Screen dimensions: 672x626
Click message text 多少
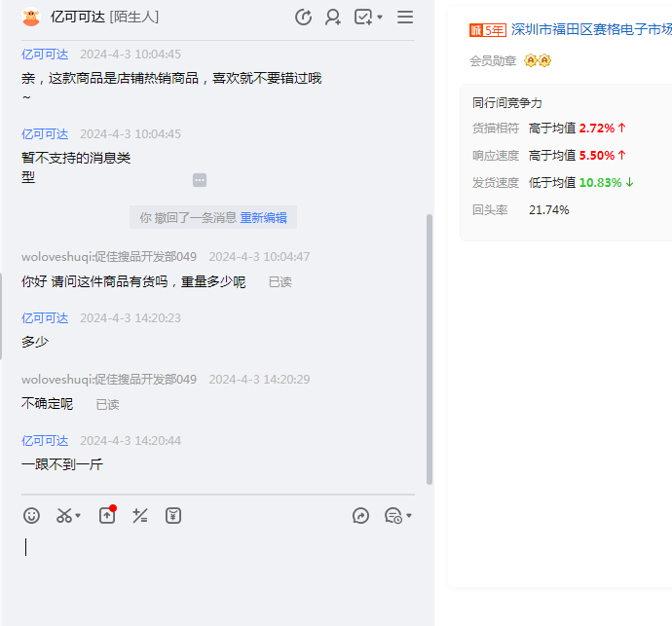tap(35, 342)
